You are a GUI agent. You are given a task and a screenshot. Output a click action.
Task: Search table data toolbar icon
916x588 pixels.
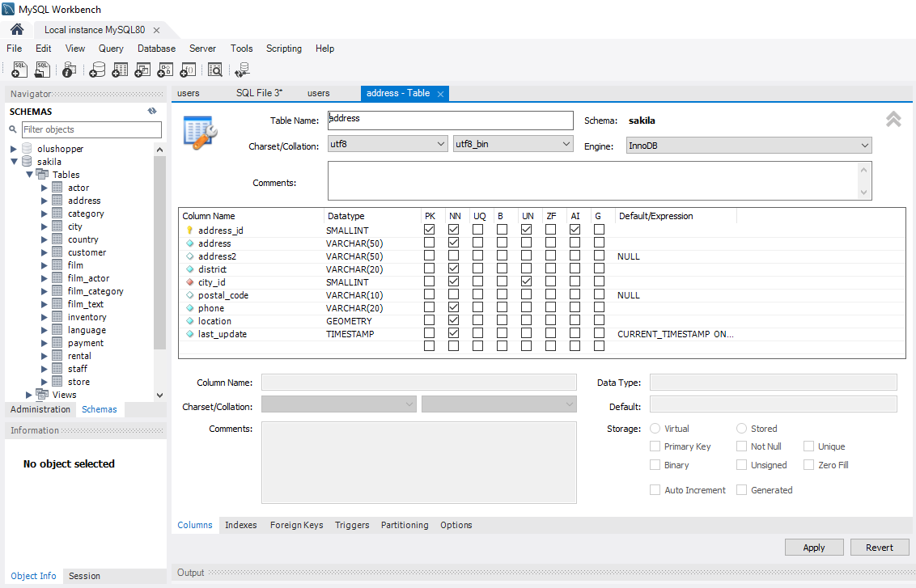point(215,70)
